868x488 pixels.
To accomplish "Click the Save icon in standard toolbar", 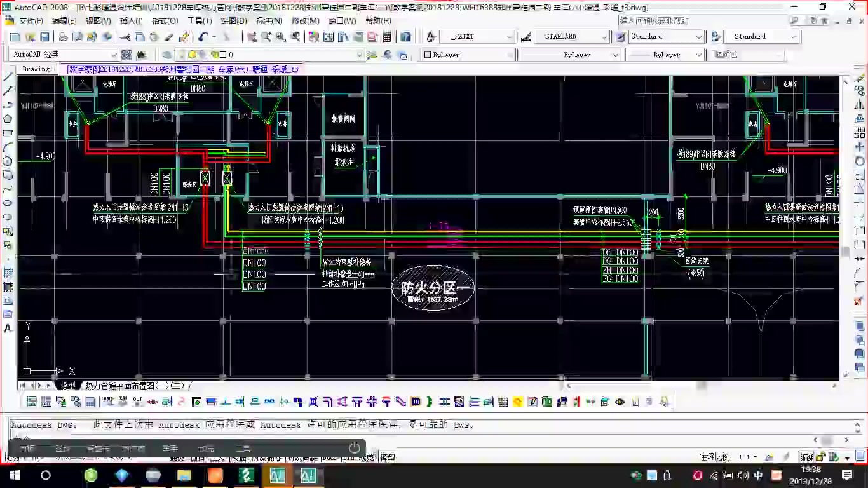I will (x=44, y=37).
